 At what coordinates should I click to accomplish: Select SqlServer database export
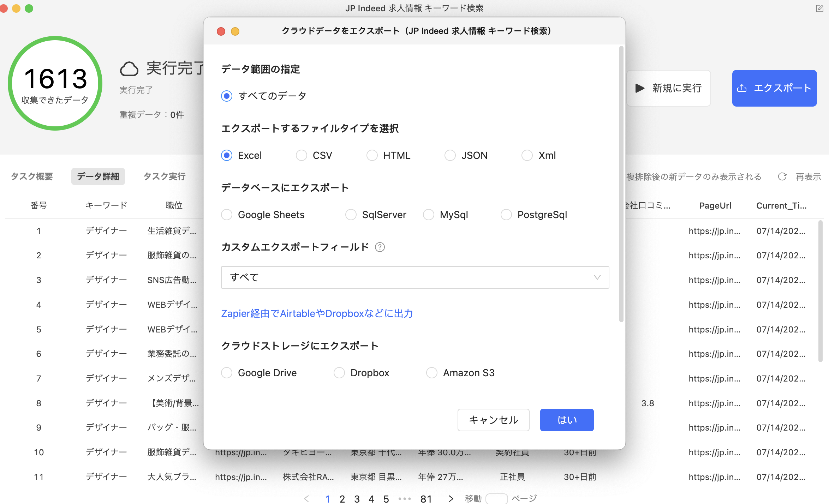tap(351, 215)
